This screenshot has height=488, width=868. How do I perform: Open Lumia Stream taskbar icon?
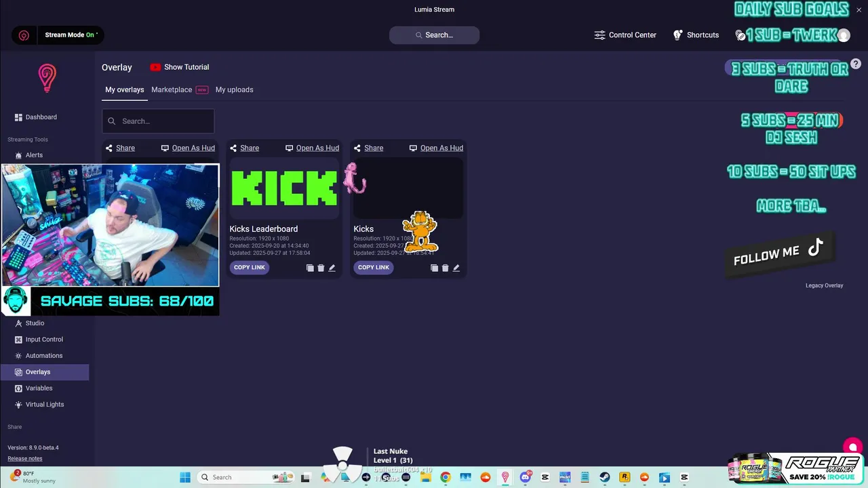[x=505, y=477]
